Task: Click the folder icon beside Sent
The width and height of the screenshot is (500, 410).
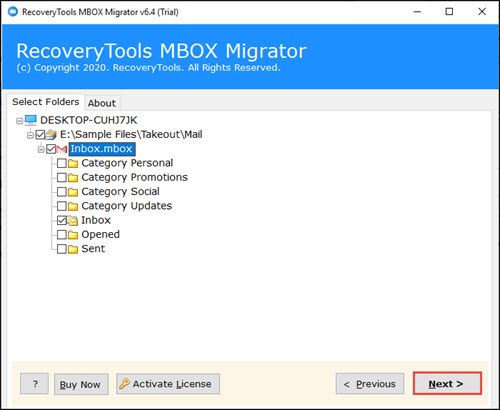Action: (73, 249)
